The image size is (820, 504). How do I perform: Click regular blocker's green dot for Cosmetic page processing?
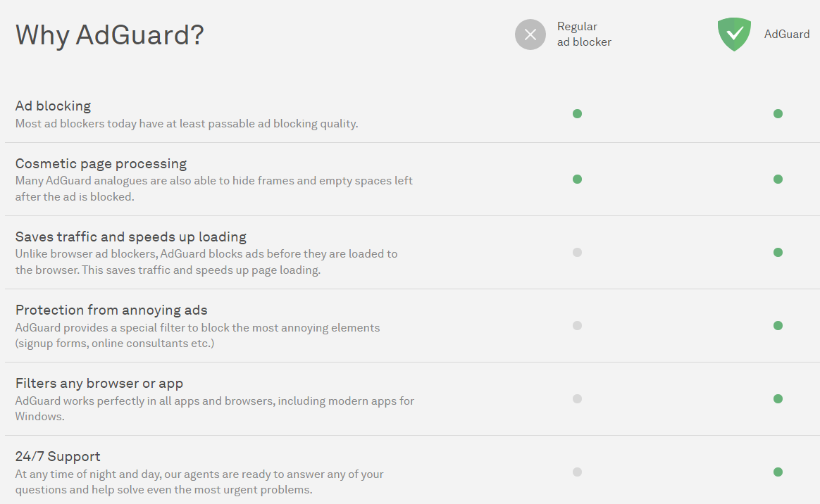(x=578, y=179)
